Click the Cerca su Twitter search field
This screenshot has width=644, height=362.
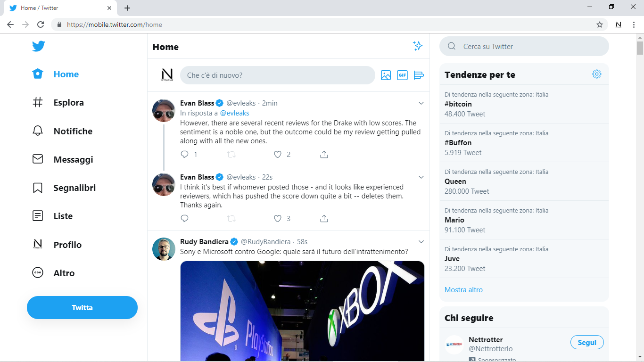[x=523, y=46]
